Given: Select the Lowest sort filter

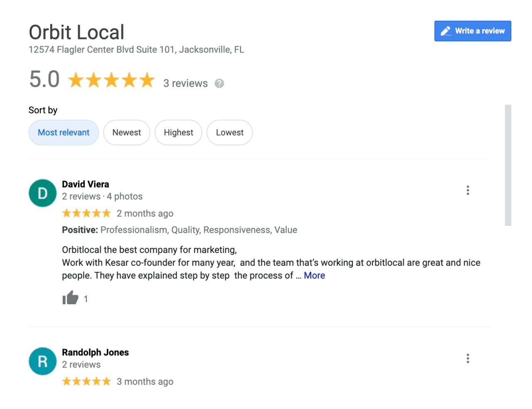Looking at the screenshot, I should click(229, 132).
